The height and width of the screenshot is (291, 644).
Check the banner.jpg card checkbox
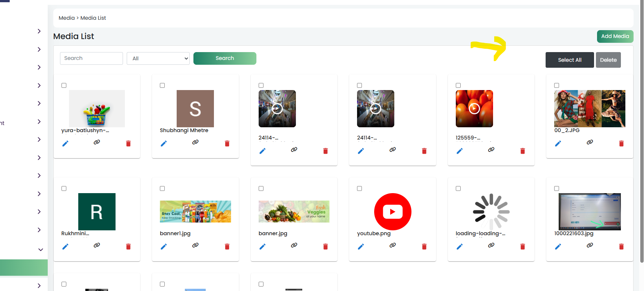pyautogui.click(x=261, y=189)
